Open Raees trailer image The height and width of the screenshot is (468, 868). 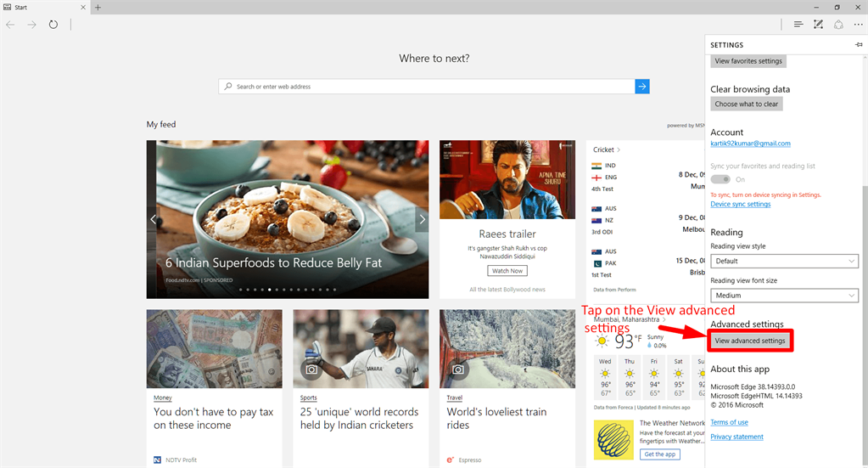click(x=507, y=179)
